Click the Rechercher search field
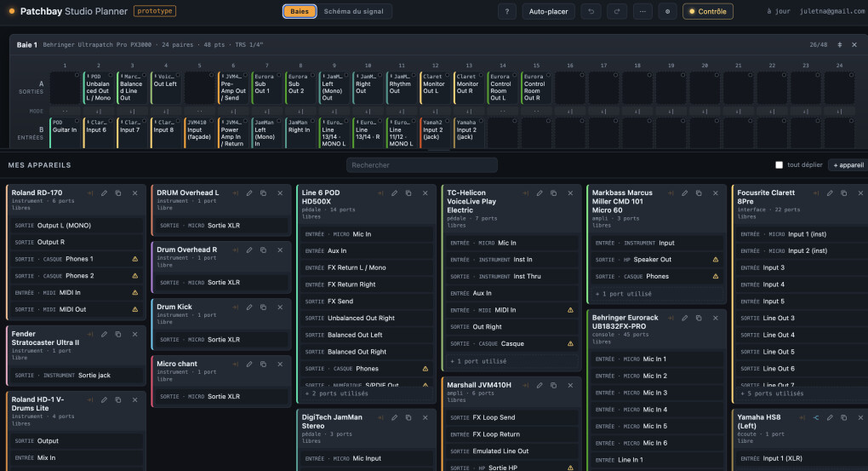Screen dimensions: 868x471 point(422,165)
